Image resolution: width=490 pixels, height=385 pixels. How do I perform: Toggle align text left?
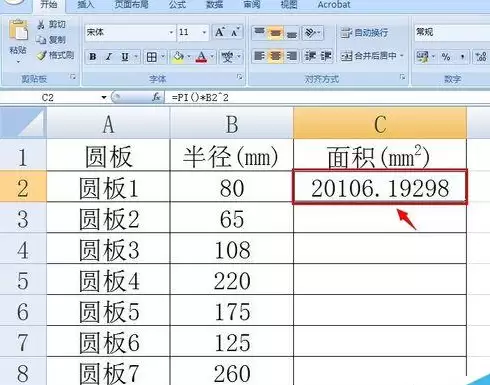click(x=259, y=56)
